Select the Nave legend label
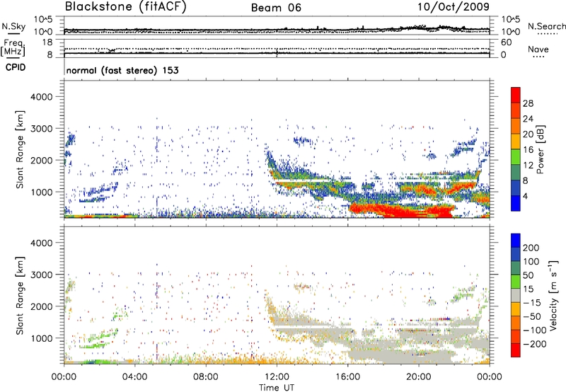 538,50
